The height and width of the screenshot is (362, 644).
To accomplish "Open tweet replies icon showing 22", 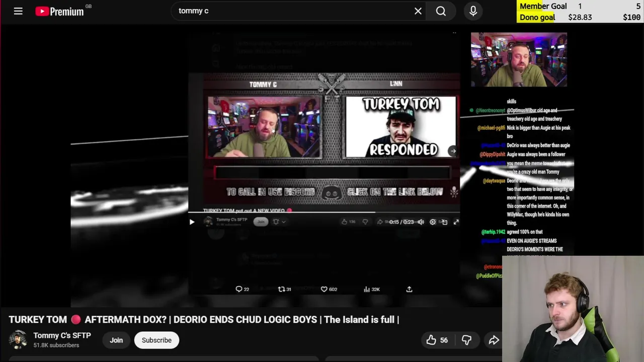I will 242,289.
